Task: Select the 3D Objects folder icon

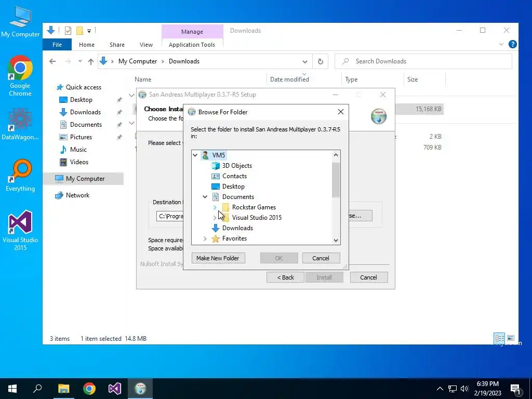Action: point(216,166)
